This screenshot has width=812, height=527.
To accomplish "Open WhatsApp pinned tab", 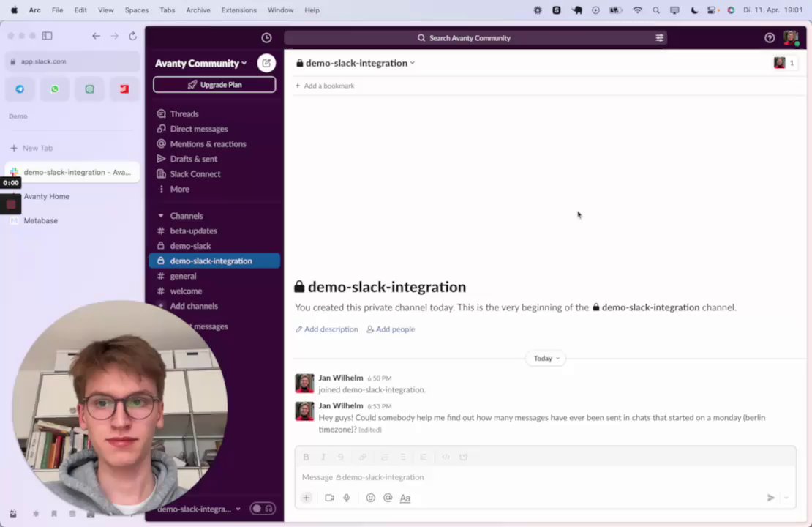I will (x=54, y=89).
